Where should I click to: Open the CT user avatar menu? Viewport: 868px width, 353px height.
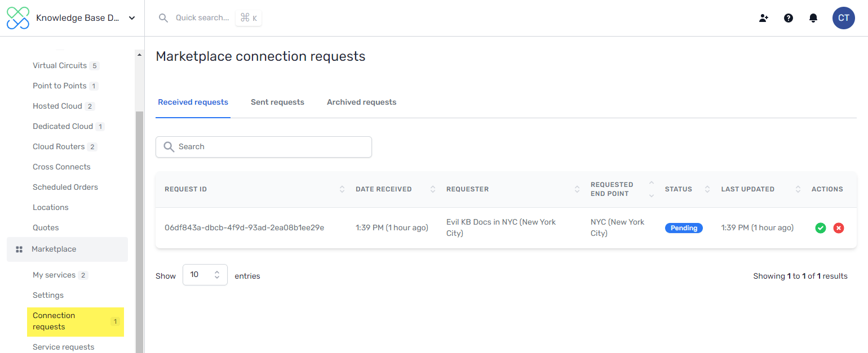(843, 18)
